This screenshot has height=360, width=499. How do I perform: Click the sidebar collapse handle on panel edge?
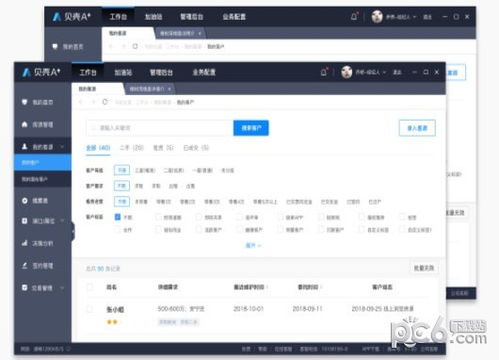pos(73,231)
